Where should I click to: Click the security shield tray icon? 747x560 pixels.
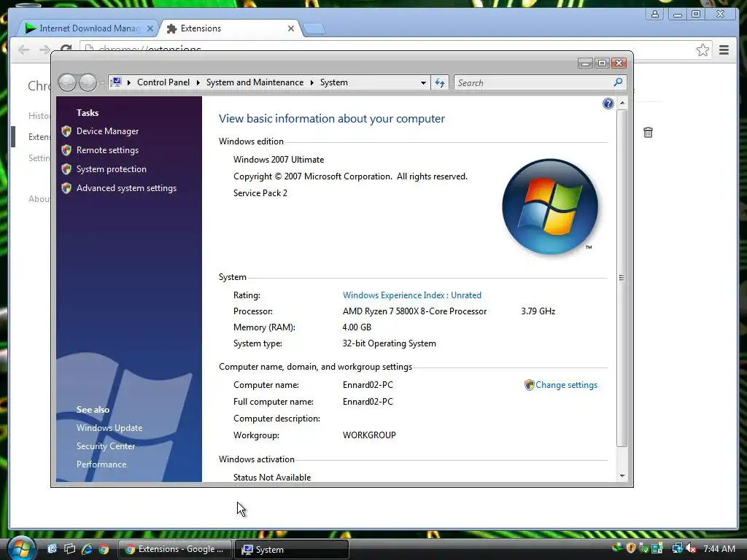coord(631,548)
